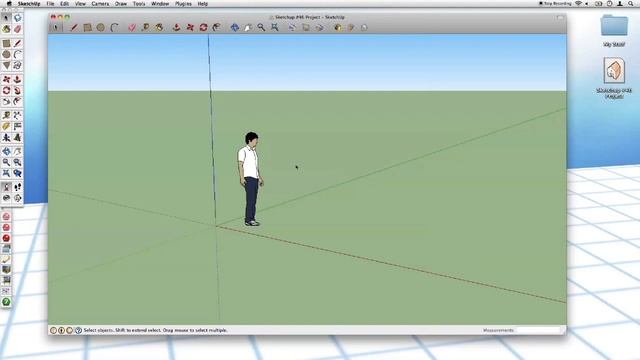Select the Axes tool in left palette

coord(6,138)
